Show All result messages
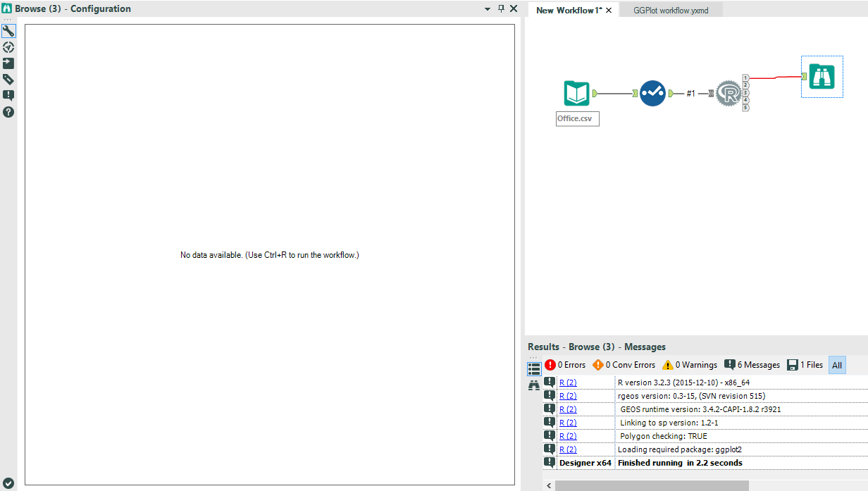The image size is (868, 491). [837, 365]
